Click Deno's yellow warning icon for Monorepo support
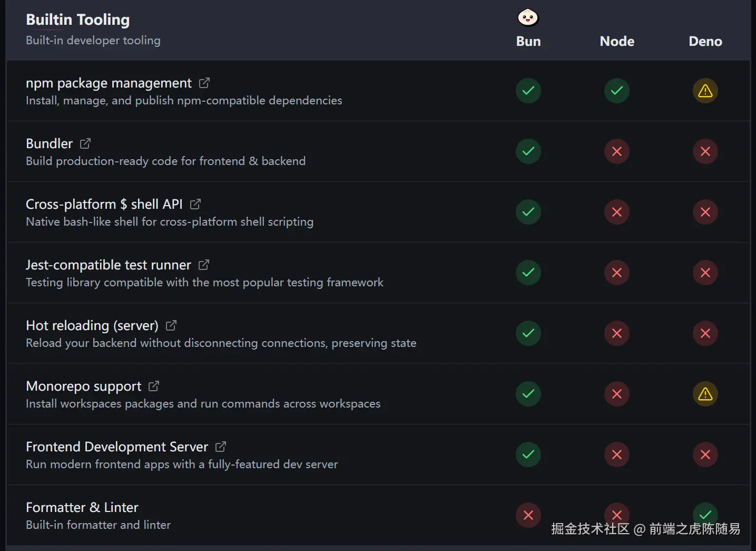Image resolution: width=756 pixels, height=551 pixels. [x=705, y=394]
